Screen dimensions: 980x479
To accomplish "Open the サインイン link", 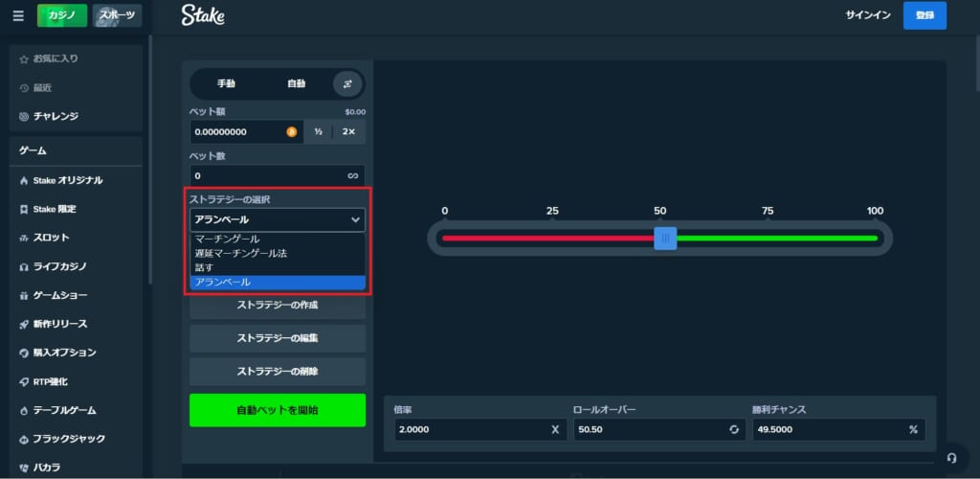I will [x=868, y=15].
